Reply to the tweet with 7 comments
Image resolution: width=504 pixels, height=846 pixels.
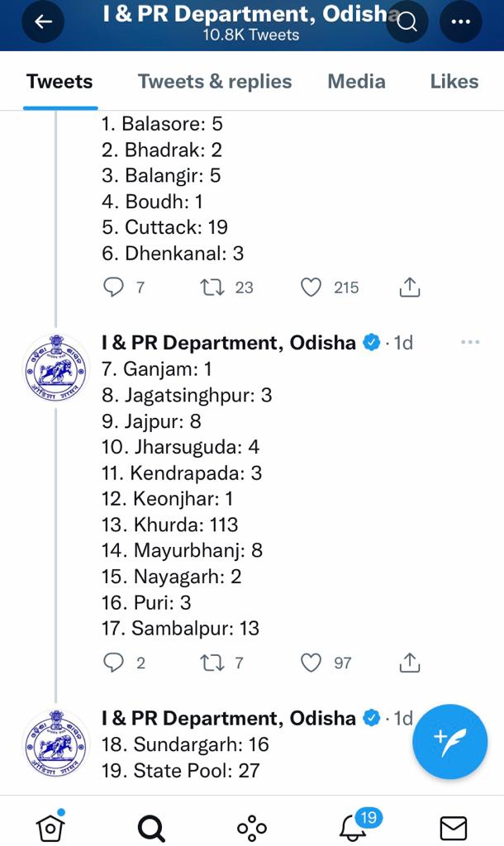112,288
